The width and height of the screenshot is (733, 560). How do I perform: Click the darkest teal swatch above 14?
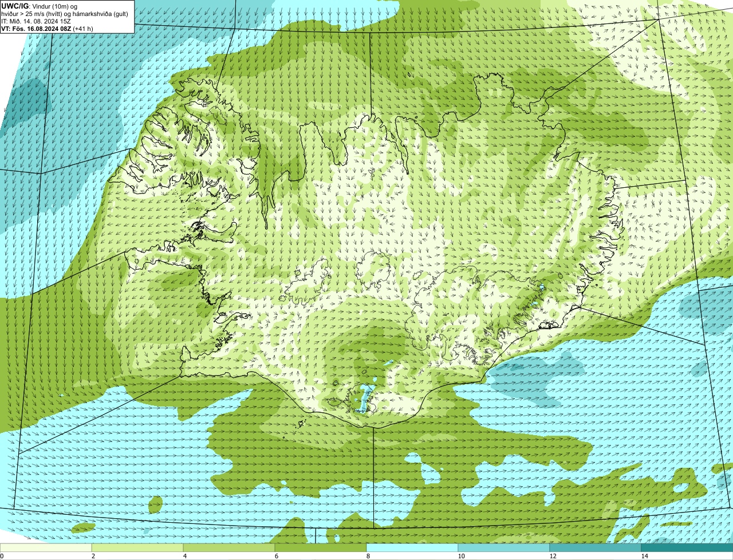[687, 547]
